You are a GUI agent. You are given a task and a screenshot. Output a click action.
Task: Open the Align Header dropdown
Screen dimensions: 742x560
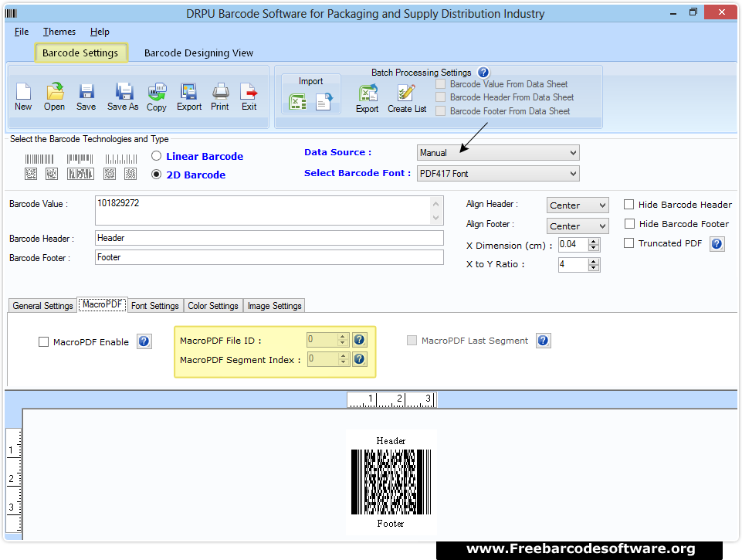(578, 205)
